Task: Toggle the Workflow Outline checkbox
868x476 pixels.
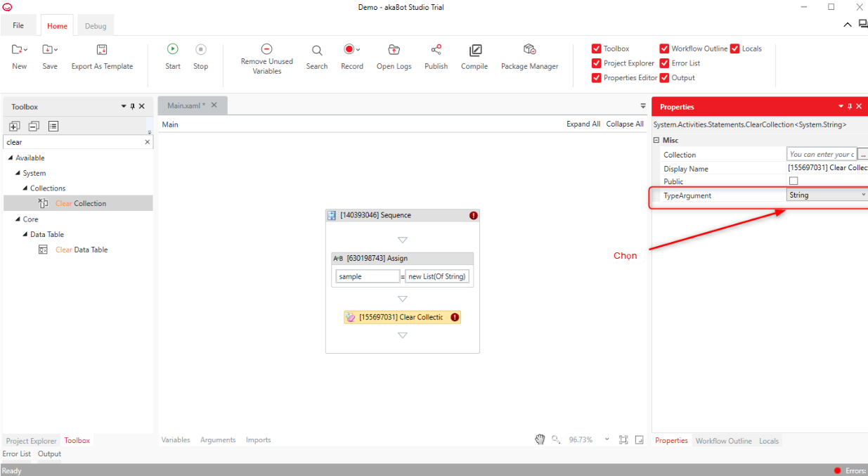Action: coord(664,49)
